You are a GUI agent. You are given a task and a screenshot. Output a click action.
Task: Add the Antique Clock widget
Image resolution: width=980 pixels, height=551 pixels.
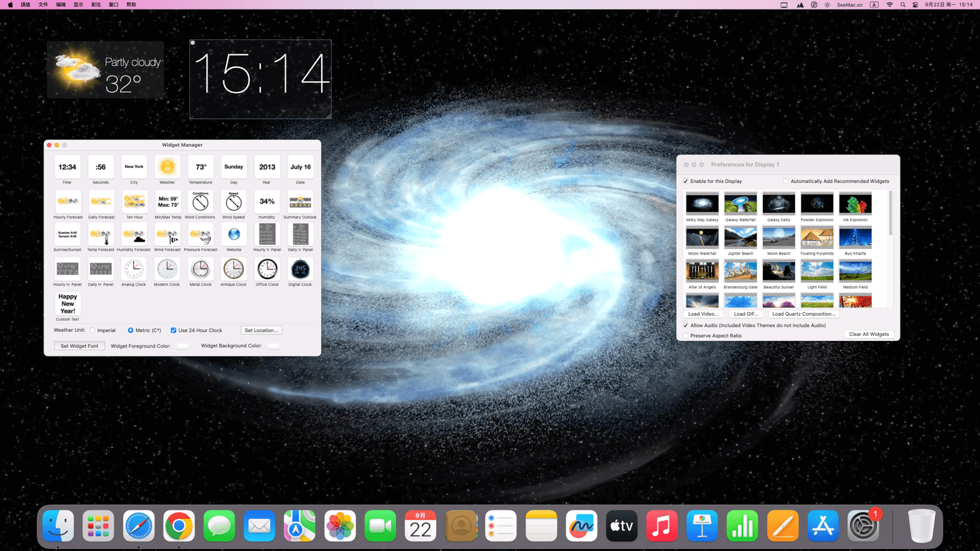coord(233,269)
